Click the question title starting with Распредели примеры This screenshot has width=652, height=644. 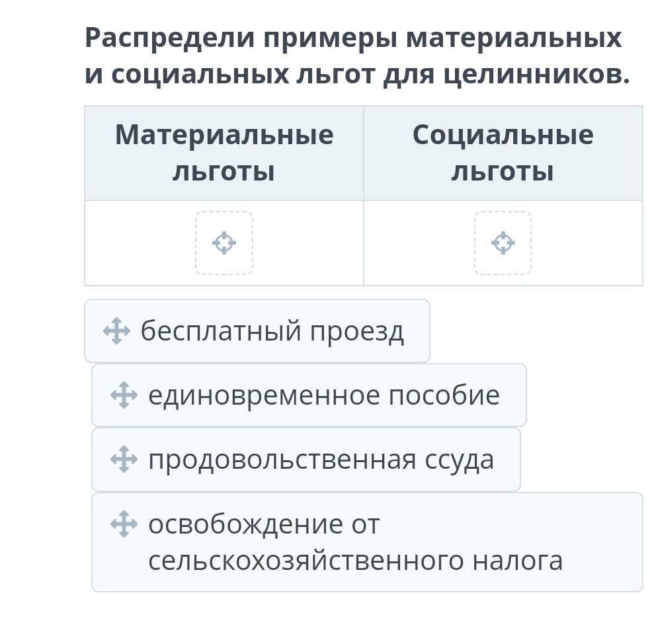click(353, 38)
